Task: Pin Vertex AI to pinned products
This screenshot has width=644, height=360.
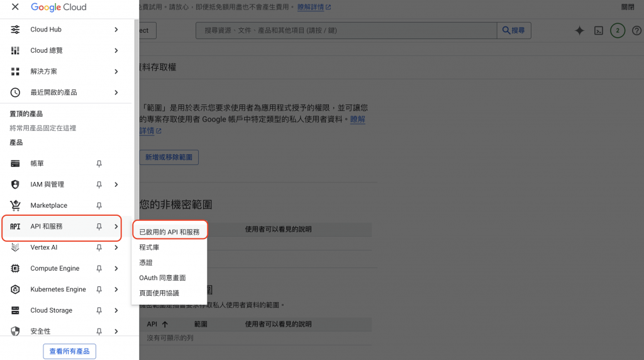Action: [x=99, y=247]
